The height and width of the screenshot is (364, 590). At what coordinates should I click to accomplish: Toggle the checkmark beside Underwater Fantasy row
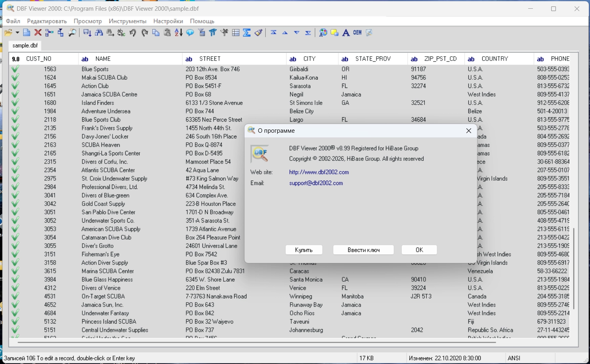[x=15, y=313]
